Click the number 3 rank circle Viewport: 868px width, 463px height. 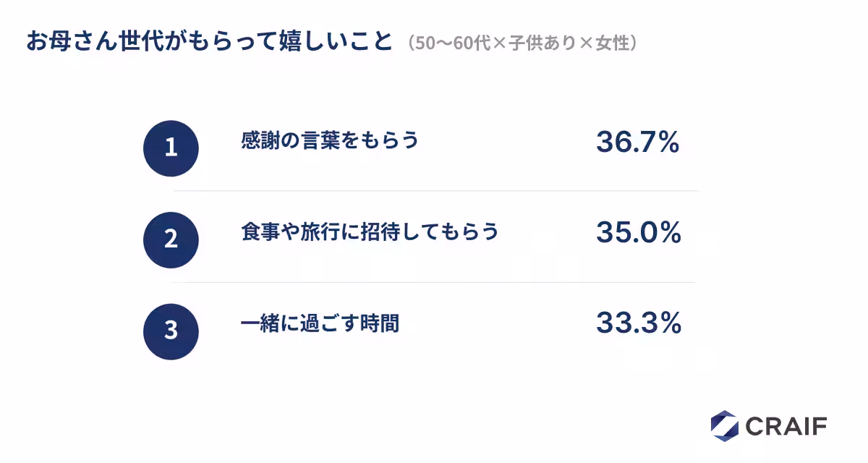pos(171,331)
